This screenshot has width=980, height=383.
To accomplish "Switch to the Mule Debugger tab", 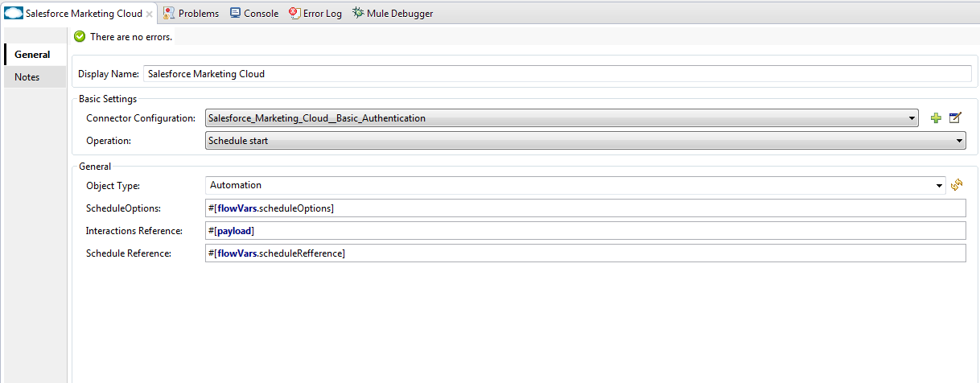I will tap(399, 14).
